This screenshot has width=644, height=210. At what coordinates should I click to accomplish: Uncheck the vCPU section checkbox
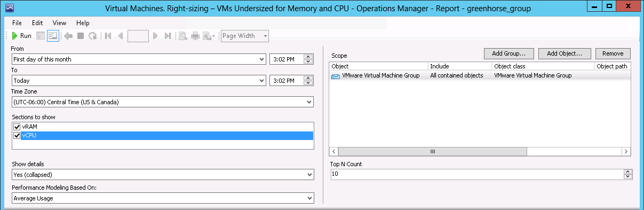17,136
